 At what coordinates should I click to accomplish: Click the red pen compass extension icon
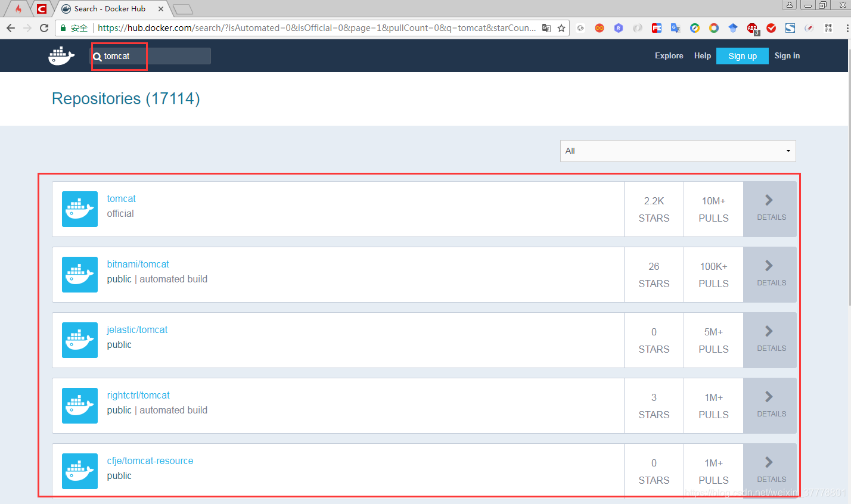tap(809, 28)
